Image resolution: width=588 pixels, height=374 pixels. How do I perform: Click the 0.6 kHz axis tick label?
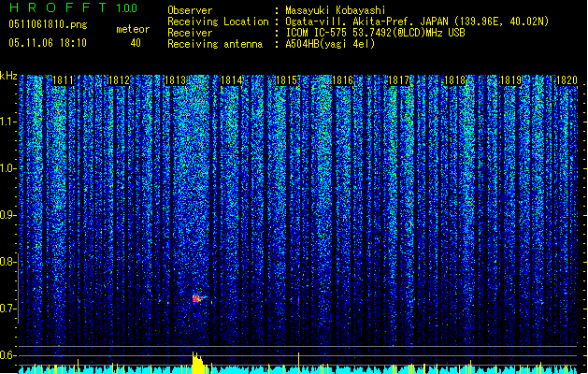7,355
